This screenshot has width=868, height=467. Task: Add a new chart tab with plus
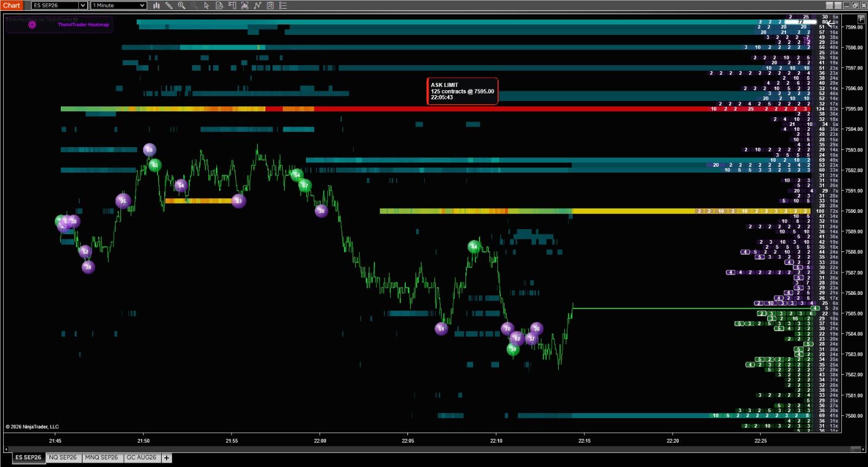pyautogui.click(x=167, y=458)
